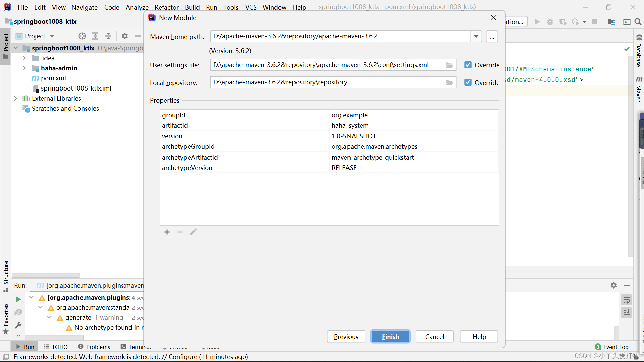
Task: Click Previous to go back
Action: pyautogui.click(x=346, y=337)
